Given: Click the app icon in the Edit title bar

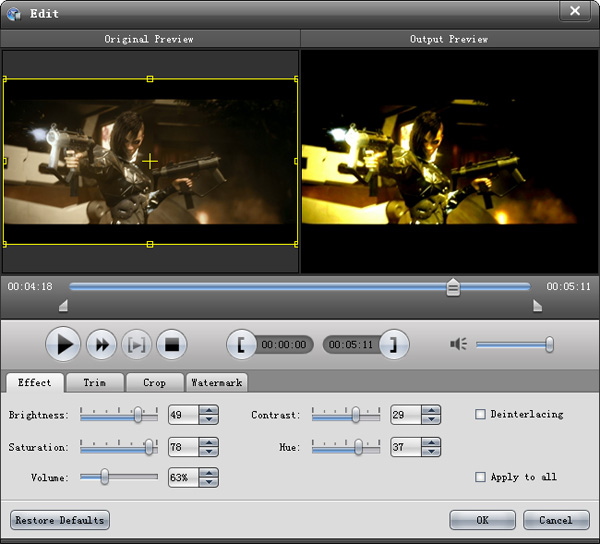Looking at the screenshot, I should (x=14, y=14).
